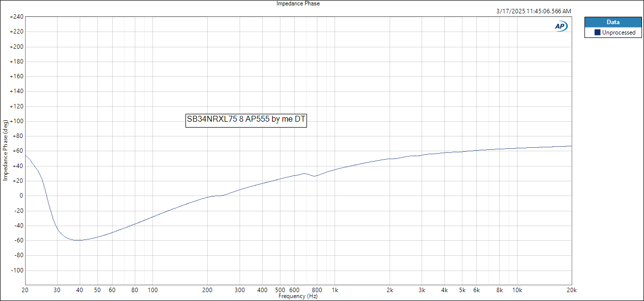The width and height of the screenshot is (644, 301).
Task: Click the +120 y-axis value
Action: point(17,106)
